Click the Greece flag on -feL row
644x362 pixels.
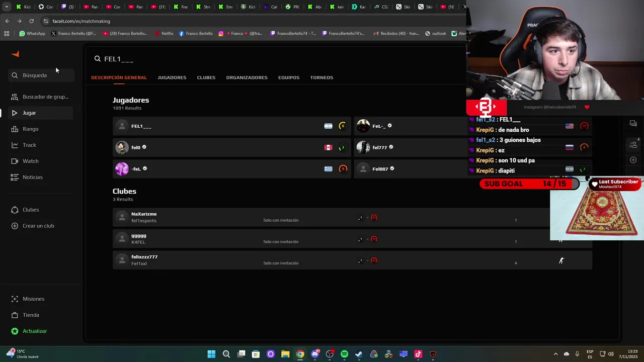(x=328, y=169)
